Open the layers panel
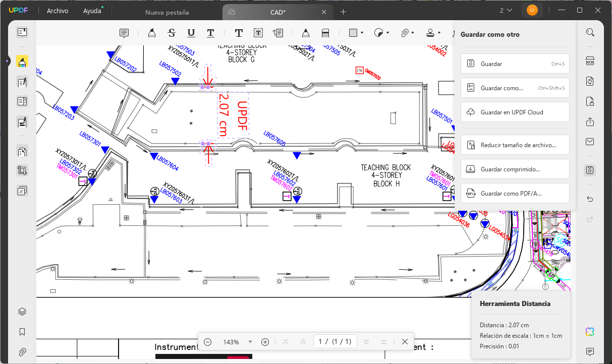The image size is (612, 364). (22, 312)
